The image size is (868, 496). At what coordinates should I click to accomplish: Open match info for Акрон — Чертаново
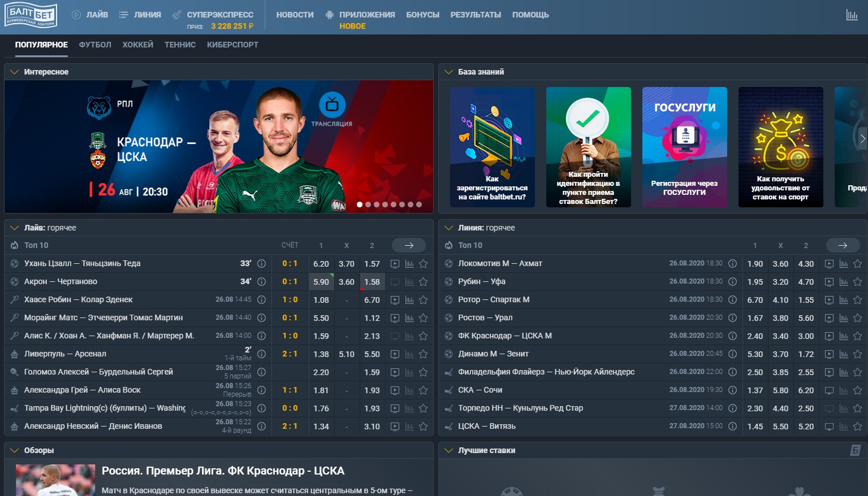pos(261,282)
